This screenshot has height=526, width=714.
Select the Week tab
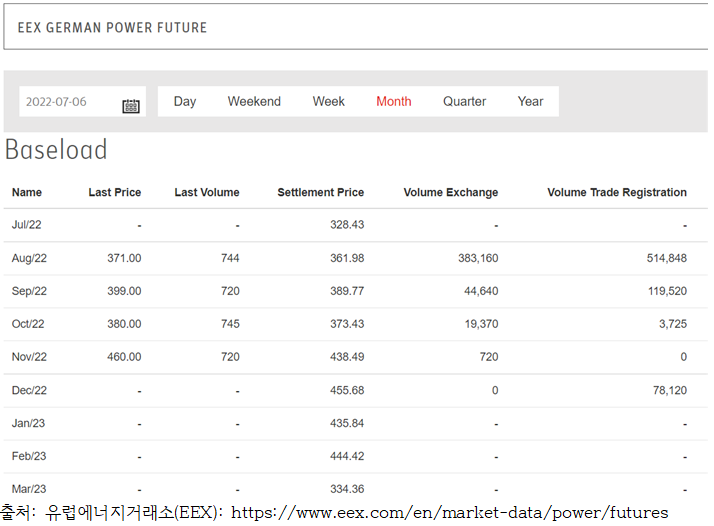[x=328, y=101]
